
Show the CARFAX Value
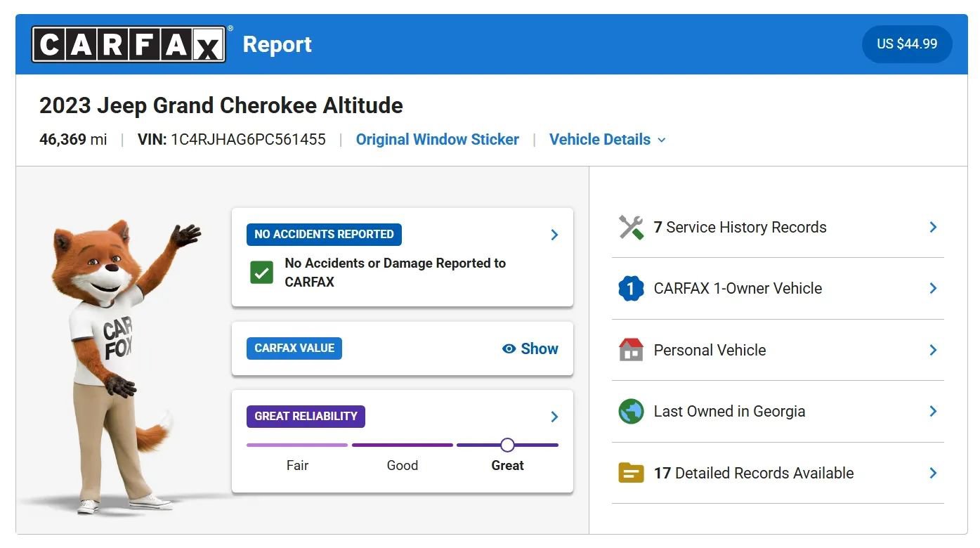point(530,348)
